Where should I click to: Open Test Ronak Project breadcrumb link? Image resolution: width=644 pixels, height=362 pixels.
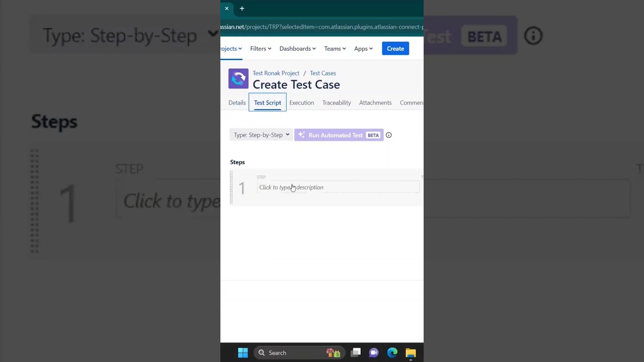point(276,73)
